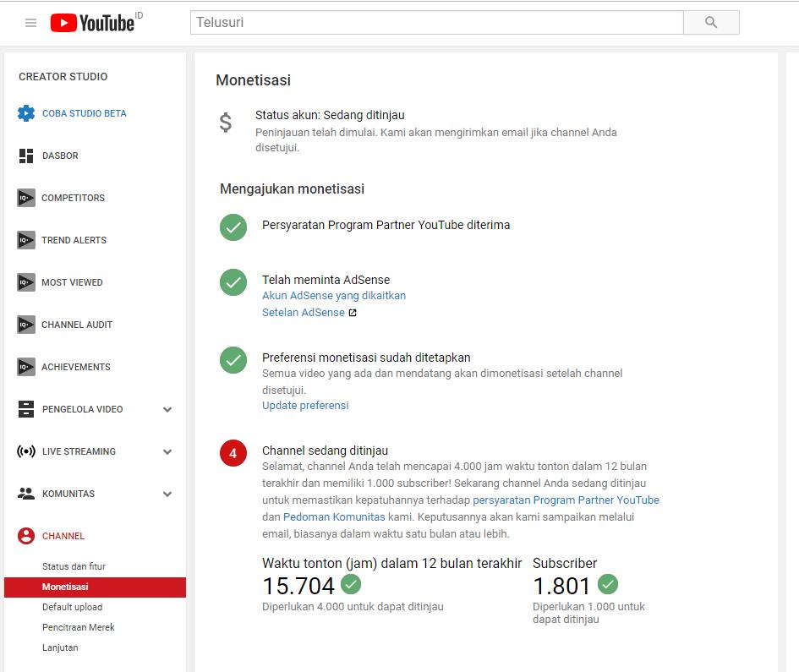Click green check next to 1.801
Viewport: 799px width, 672px height.
pyautogui.click(x=608, y=584)
